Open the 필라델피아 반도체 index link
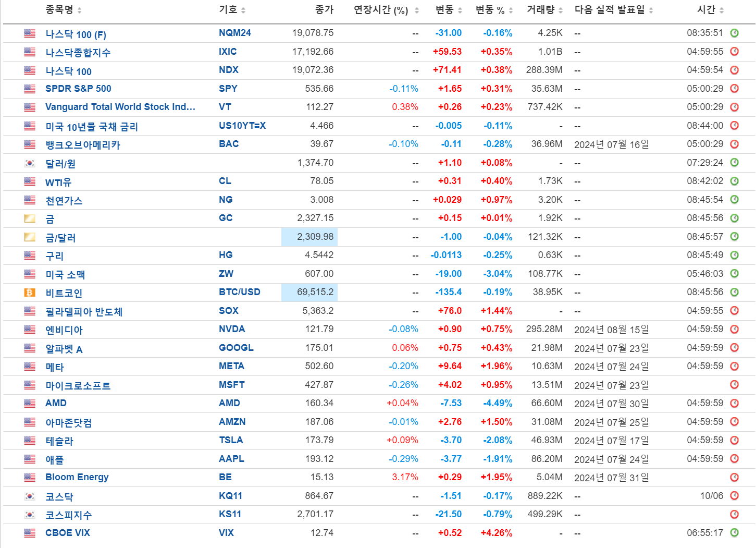 (x=84, y=312)
